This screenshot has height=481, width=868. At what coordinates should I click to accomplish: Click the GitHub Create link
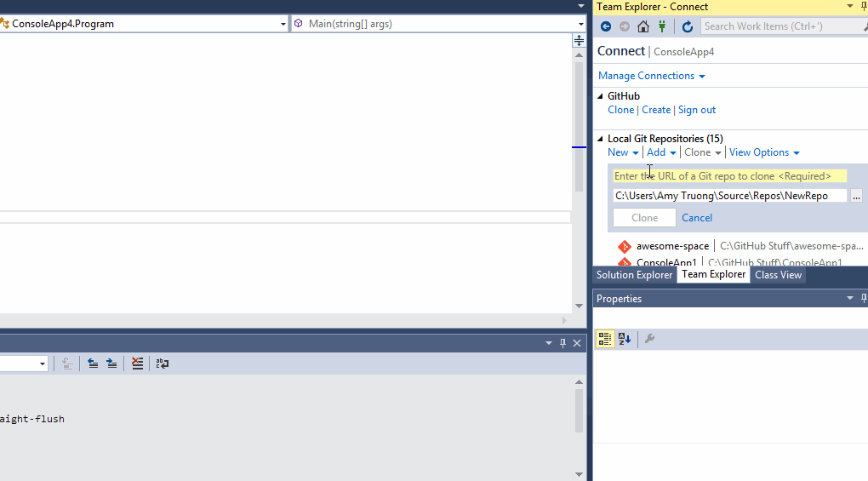(x=656, y=110)
